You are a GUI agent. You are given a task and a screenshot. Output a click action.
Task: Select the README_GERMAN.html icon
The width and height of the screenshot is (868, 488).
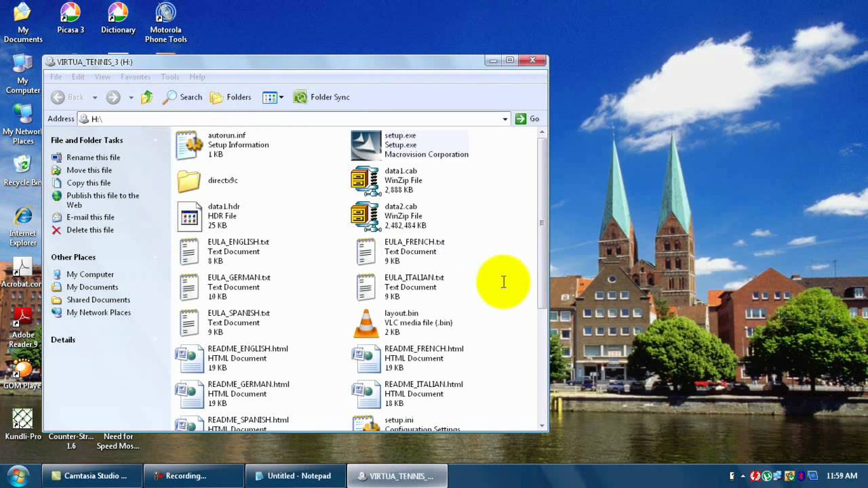189,394
